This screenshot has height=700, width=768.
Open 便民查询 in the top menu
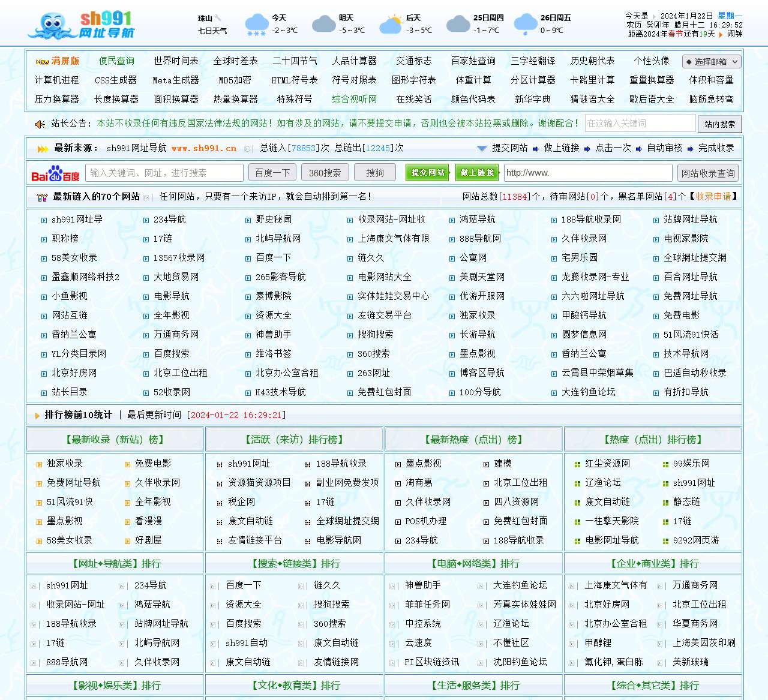(x=116, y=61)
